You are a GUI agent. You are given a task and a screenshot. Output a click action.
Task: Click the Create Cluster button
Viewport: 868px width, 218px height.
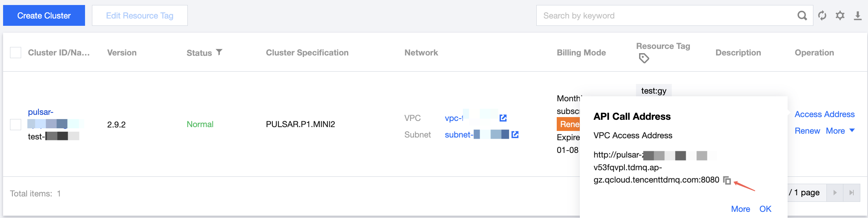click(x=44, y=16)
